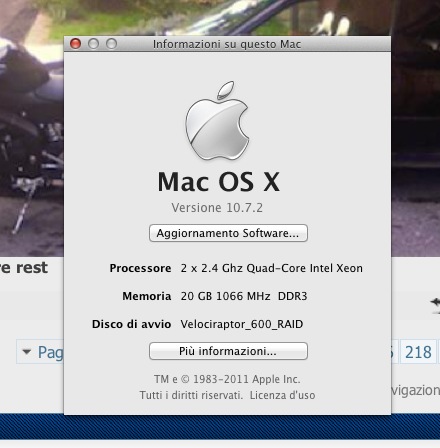Viewport: 440px width, 448px height.
Task: Select startup disk 'Velociraptor_600_RAID' text
Action: point(242,324)
